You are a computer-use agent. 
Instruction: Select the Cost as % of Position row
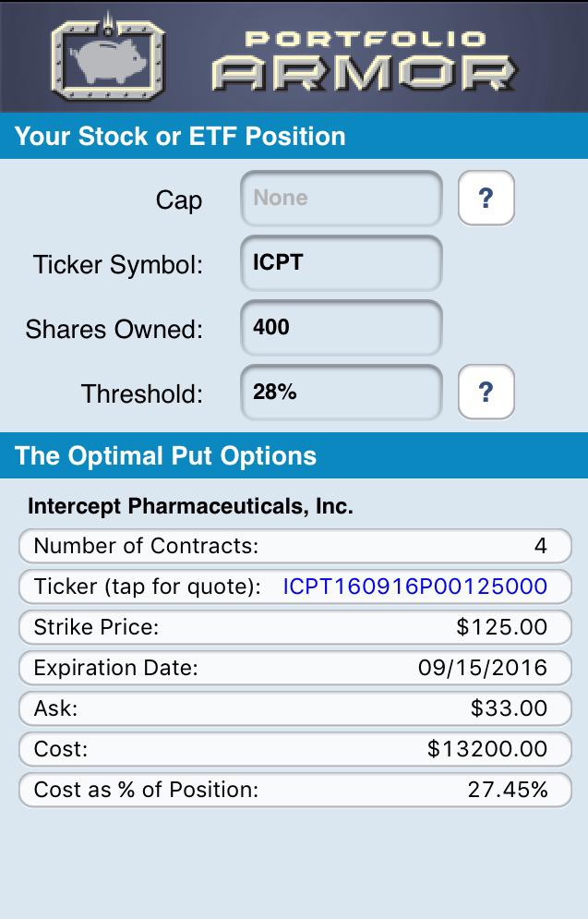coord(295,790)
